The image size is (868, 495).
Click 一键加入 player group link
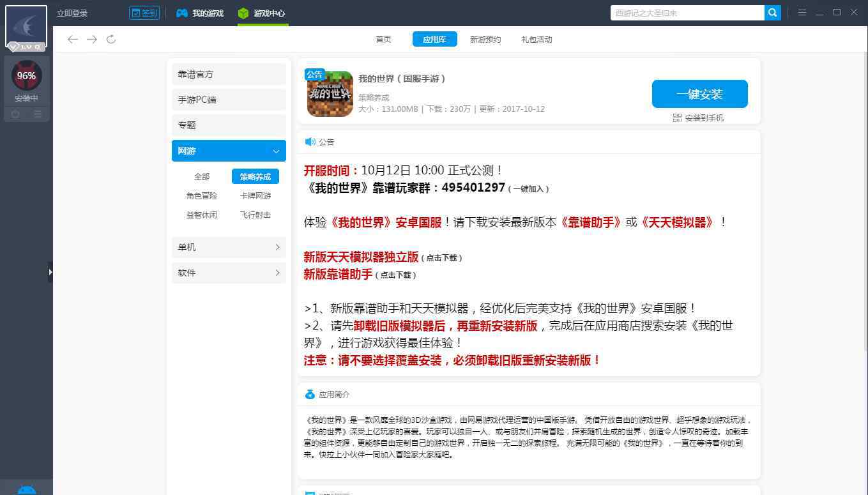point(528,189)
